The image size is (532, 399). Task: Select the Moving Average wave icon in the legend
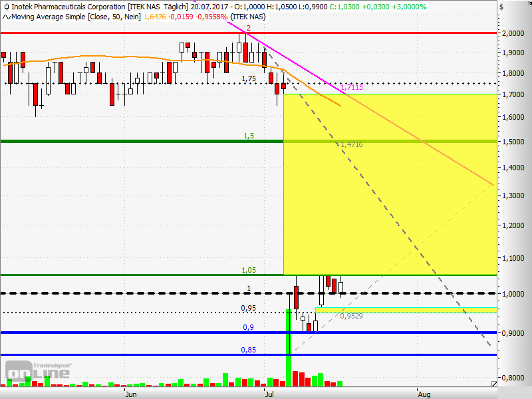pyautogui.click(x=6, y=17)
